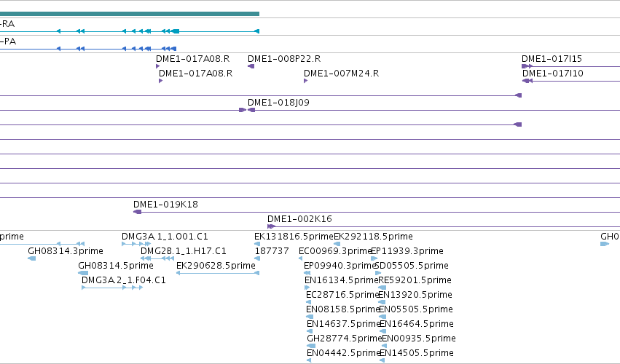Open the DME1-002K16 clone label
The image size is (620, 364).
(299, 219)
